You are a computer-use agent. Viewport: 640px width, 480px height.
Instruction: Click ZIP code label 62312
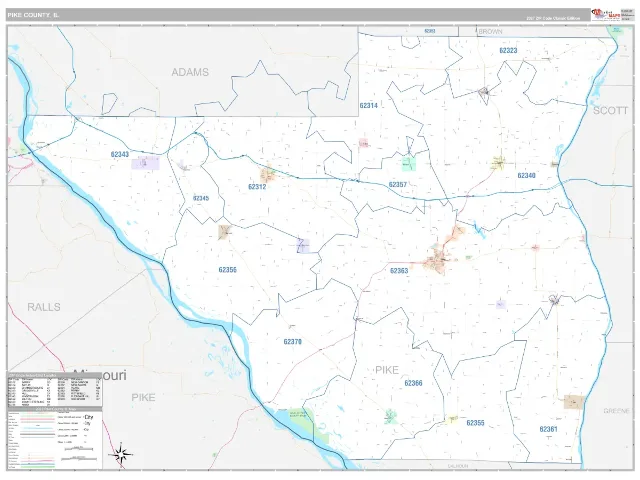257,187
